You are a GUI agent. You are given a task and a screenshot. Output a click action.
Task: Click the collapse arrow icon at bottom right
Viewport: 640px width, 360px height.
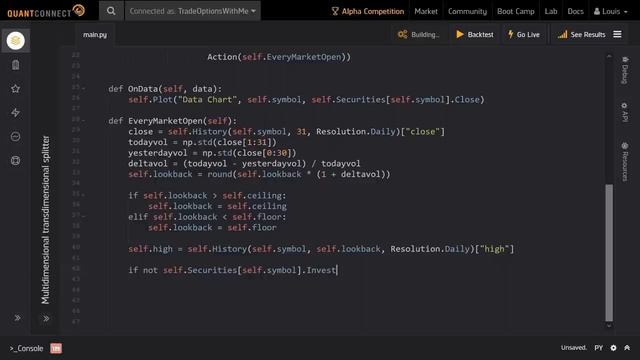(x=627, y=348)
